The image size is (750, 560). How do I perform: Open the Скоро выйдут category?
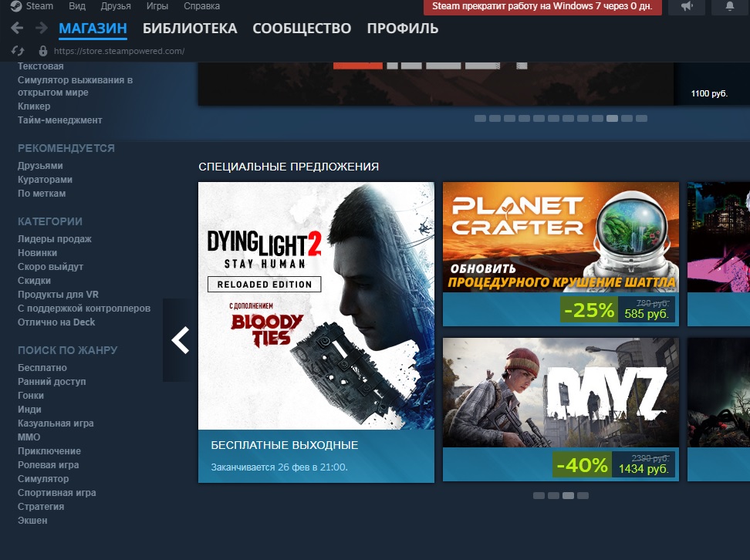[x=50, y=266]
